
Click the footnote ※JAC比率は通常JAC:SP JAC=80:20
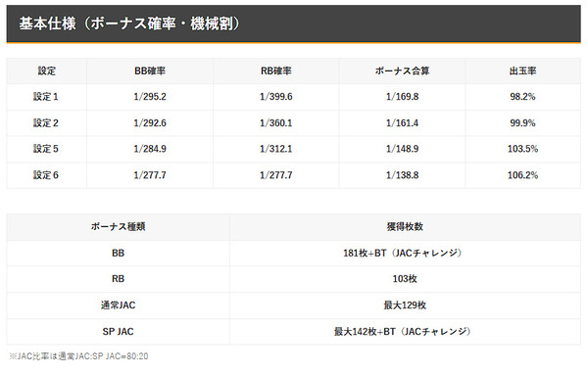[x=78, y=356]
